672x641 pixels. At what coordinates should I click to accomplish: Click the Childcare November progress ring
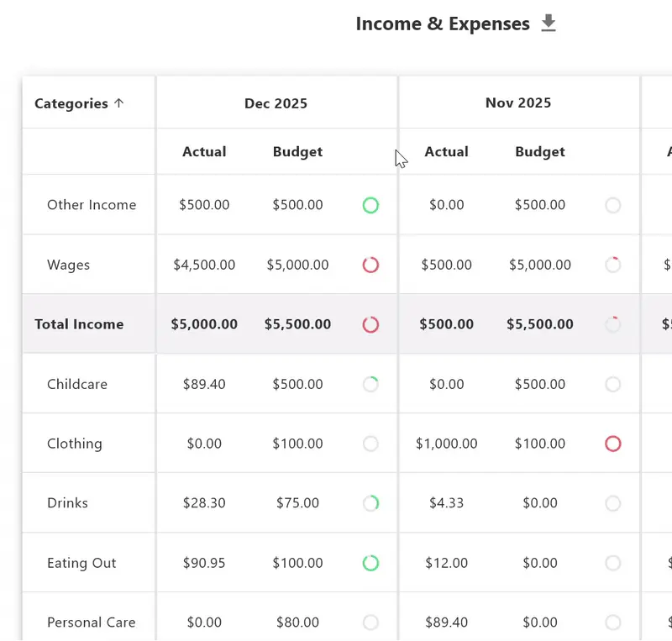click(x=613, y=384)
